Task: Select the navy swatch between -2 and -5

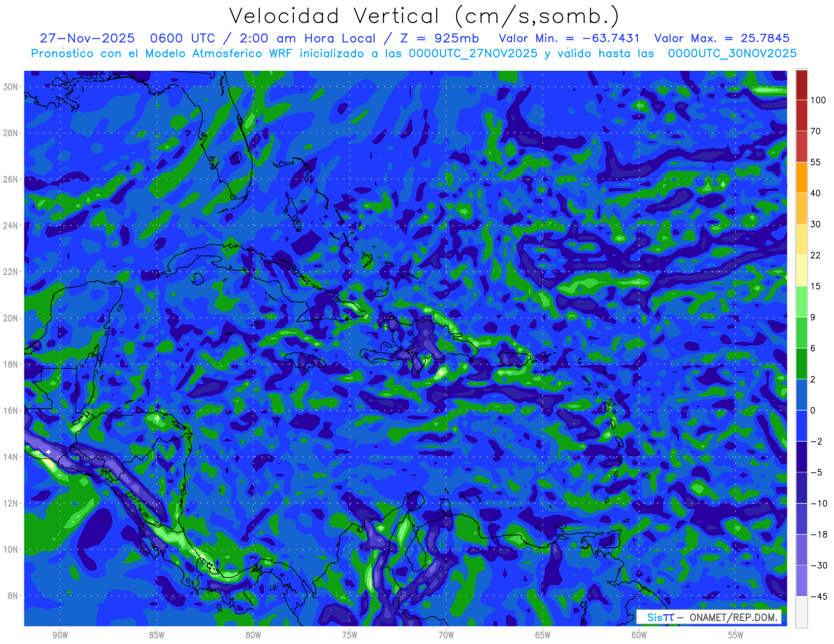Action: (x=801, y=456)
